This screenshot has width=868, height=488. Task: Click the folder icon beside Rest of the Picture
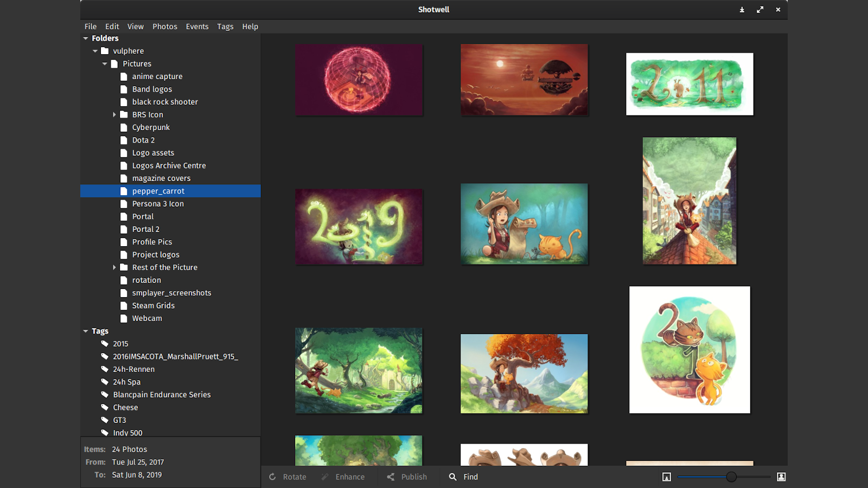(x=124, y=268)
